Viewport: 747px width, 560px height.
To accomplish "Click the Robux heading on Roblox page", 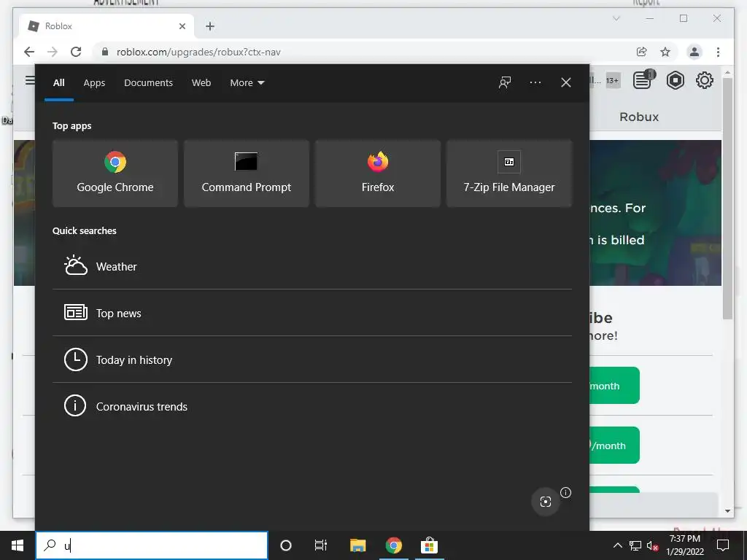I will pyautogui.click(x=639, y=117).
